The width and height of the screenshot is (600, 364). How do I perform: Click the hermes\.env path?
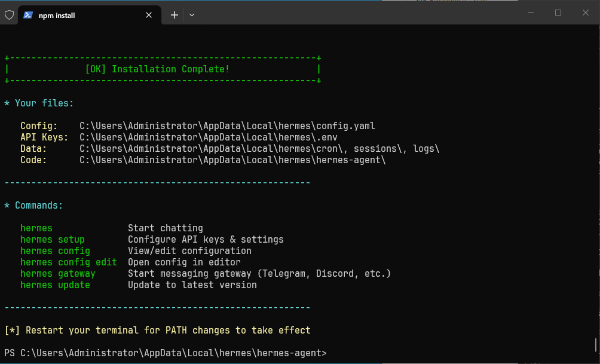point(209,137)
